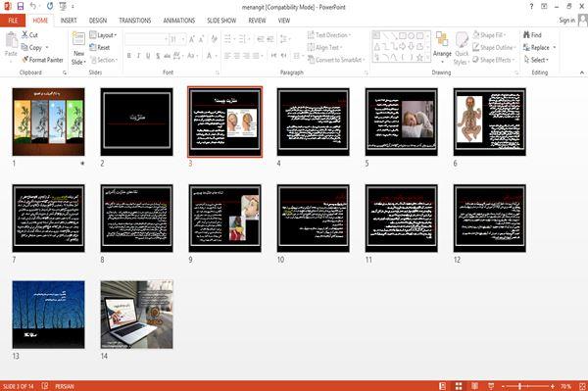588x391 pixels.
Task: Switch to the ANIMATIONS tab
Action: coord(179,21)
